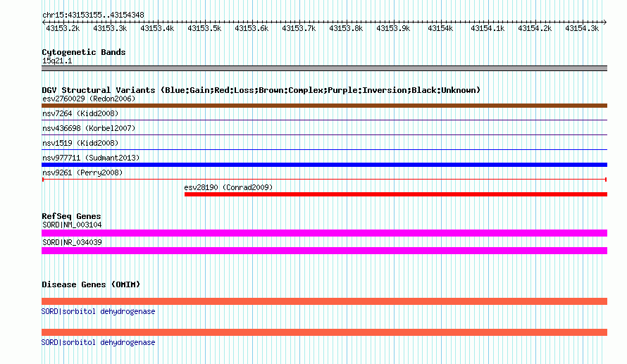Click the thin red nsv9261 loss line
This screenshot has width=627, height=364.
point(324,180)
